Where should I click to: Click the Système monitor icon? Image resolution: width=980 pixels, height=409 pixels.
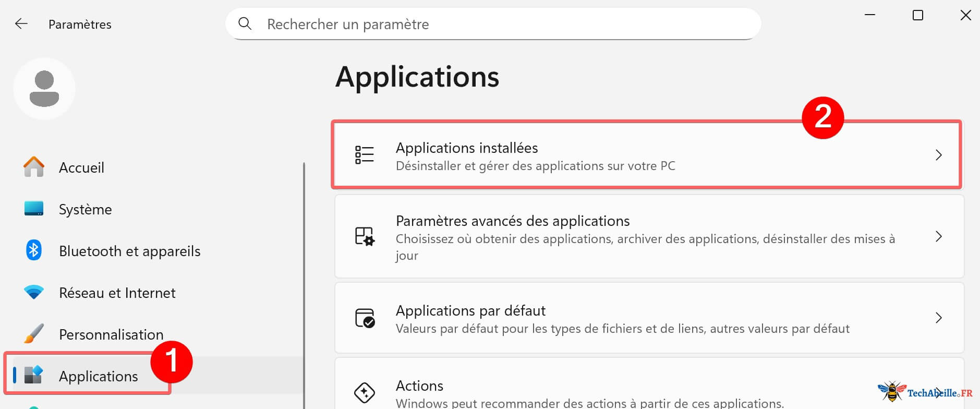34,209
